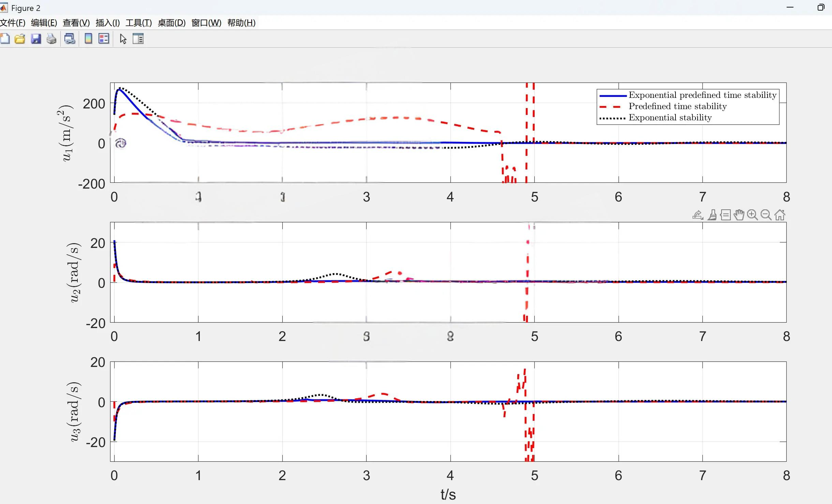Open the 工具(T) menu
The width and height of the screenshot is (832, 504).
click(x=138, y=23)
